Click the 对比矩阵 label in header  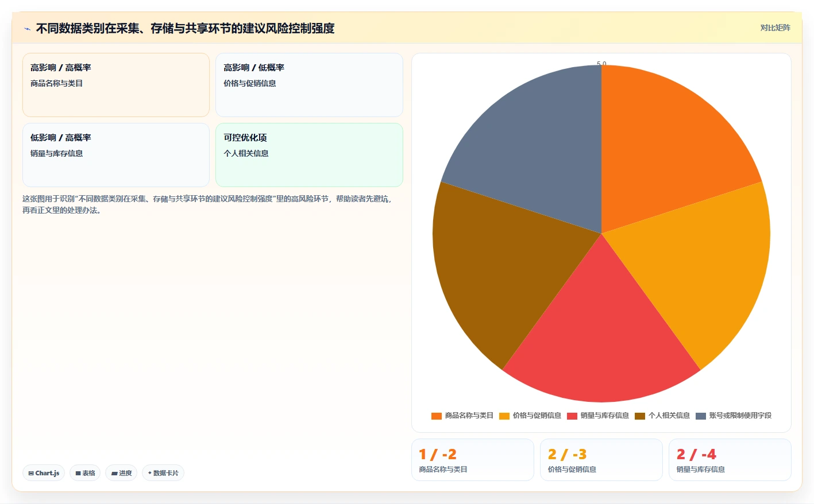775,28
